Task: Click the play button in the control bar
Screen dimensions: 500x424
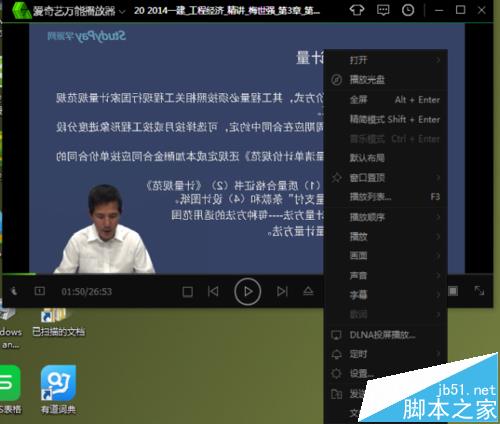Action: tap(247, 292)
